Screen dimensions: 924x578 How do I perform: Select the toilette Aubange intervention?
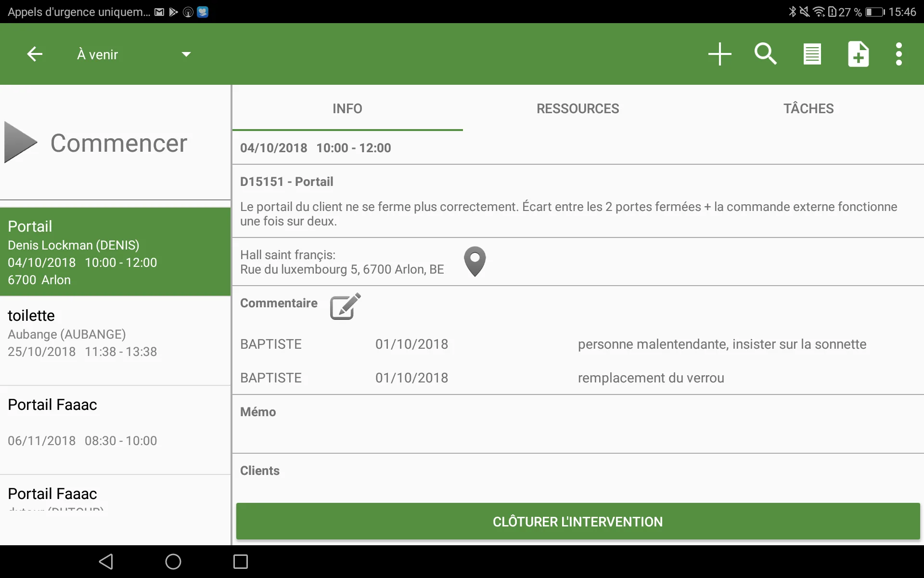[x=115, y=341]
